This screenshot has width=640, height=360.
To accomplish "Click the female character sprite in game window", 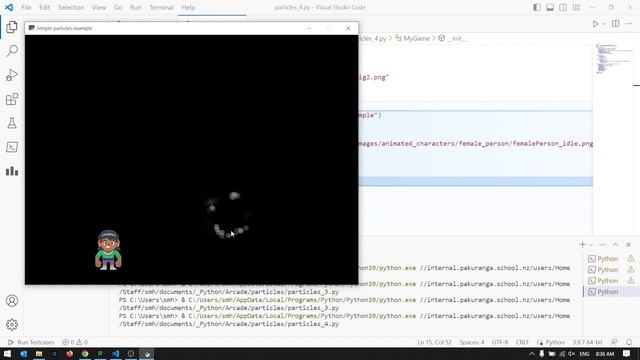I will tap(108, 250).
